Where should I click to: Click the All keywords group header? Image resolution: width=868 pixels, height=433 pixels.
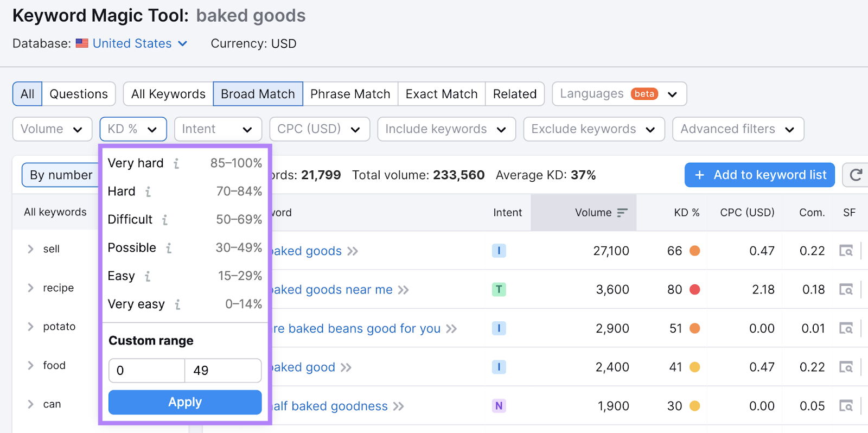point(55,212)
